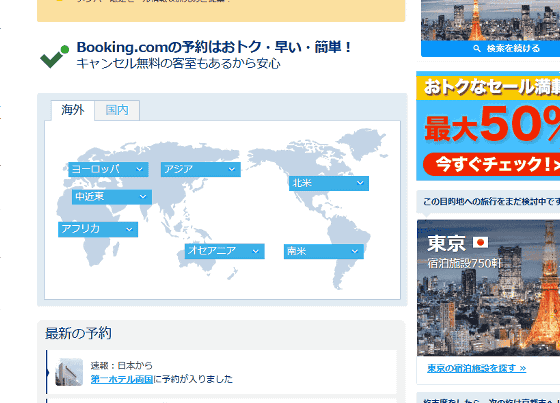Click the この目的地への旅行をまだ検討中 text
Viewport: 560px width, 403px height.
tap(491, 202)
